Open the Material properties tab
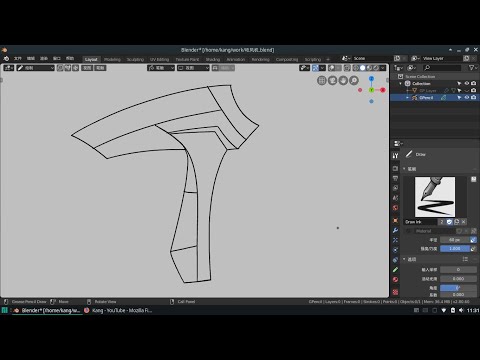 click(395, 279)
